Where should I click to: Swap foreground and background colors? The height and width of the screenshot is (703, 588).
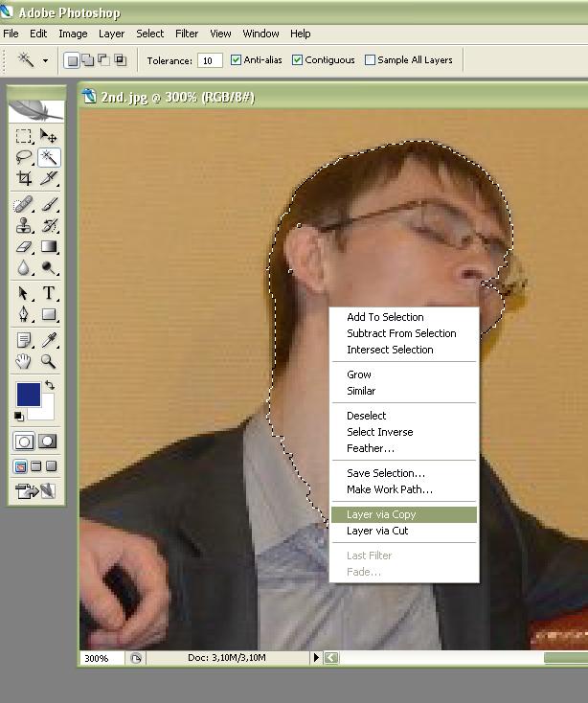(x=50, y=385)
